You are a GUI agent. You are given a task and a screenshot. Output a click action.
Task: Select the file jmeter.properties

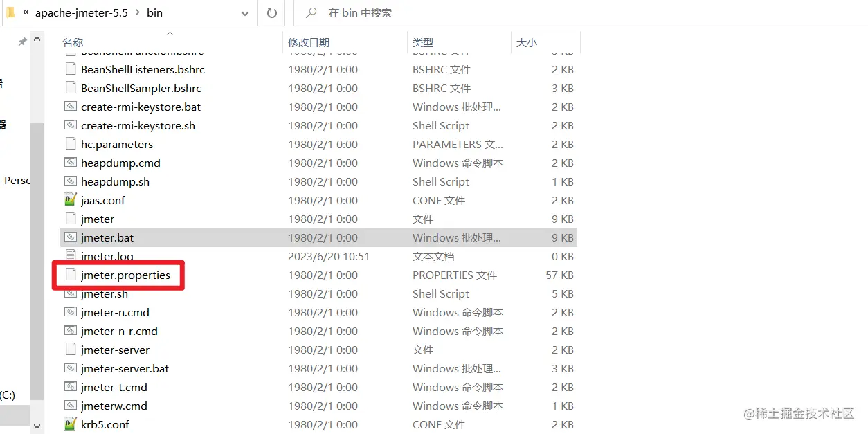pyautogui.click(x=125, y=275)
